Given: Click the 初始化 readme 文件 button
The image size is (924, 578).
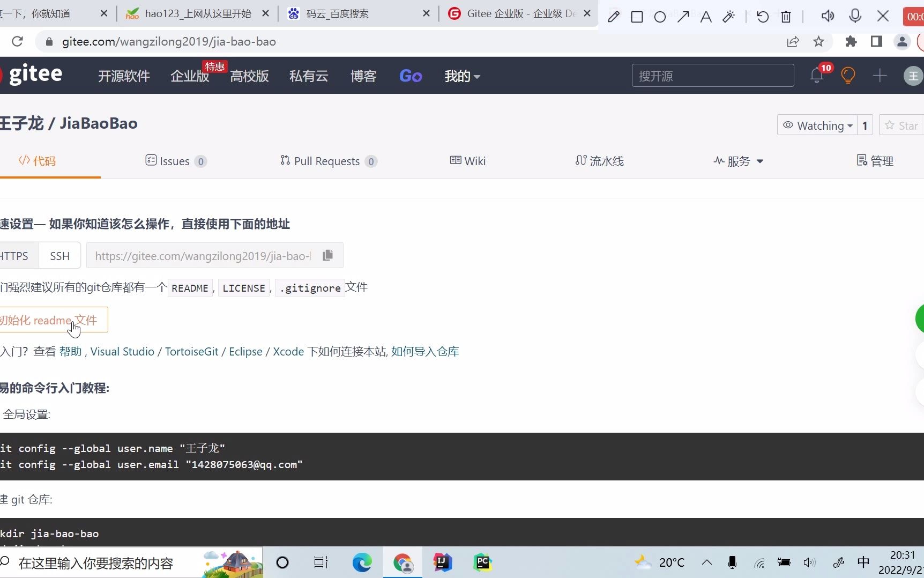Looking at the screenshot, I should point(51,320).
